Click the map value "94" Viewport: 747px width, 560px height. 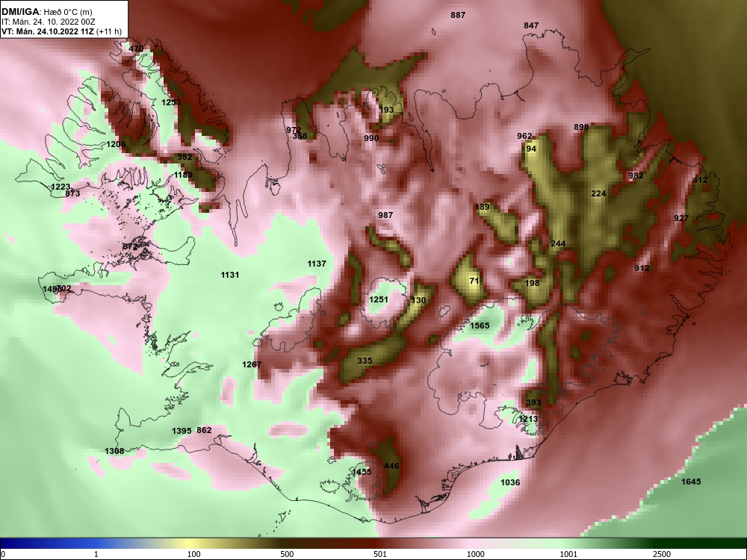point(531,149)
